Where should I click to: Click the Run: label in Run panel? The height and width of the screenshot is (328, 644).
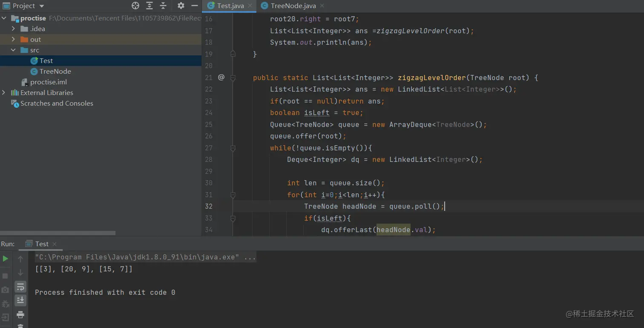coord(8,244)
